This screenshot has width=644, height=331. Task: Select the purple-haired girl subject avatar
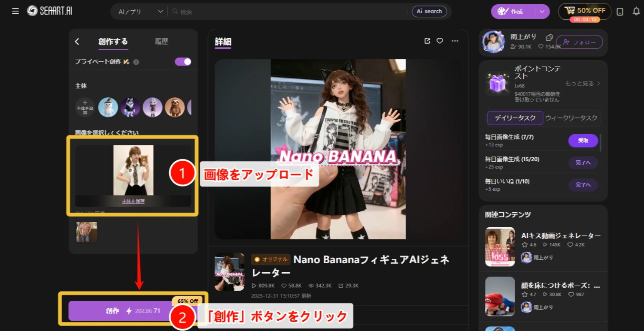click(152, 107)
